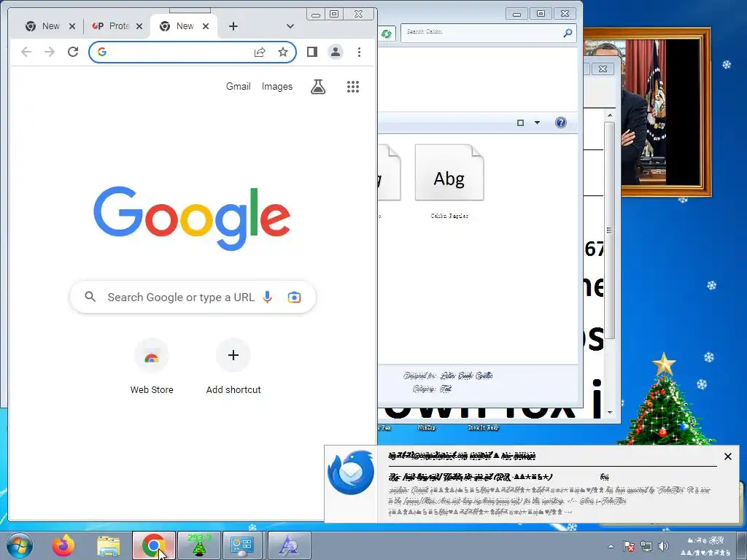This screenshot has width=747, height=560.
Task: Open the Windows Start menu
Action: [x=20, y=546]
